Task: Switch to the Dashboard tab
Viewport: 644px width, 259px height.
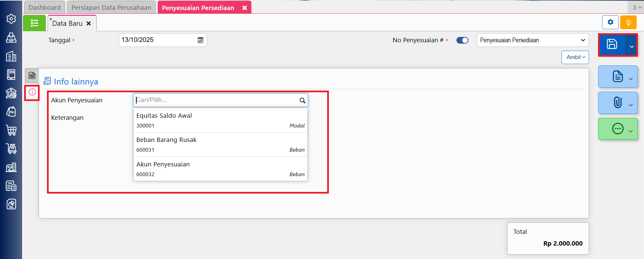Action: click(x=45, y=7)
